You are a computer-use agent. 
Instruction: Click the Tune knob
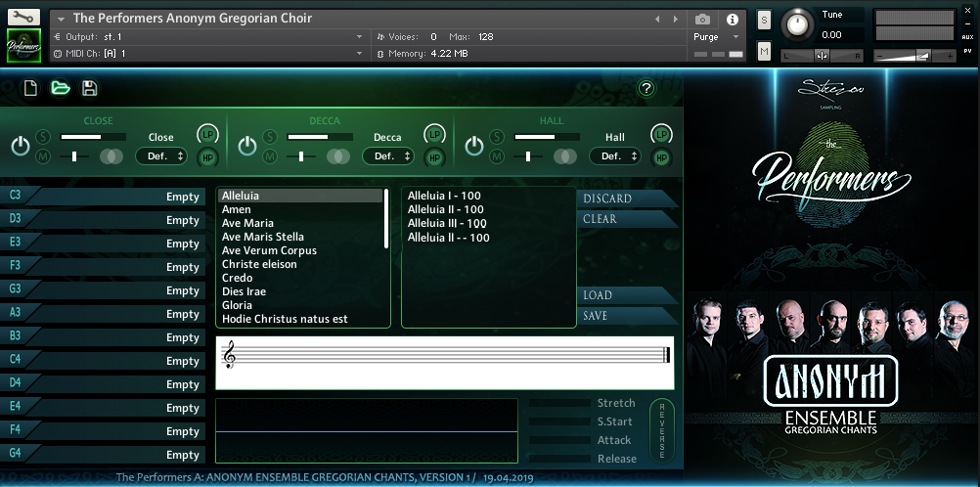coord(796,23)
